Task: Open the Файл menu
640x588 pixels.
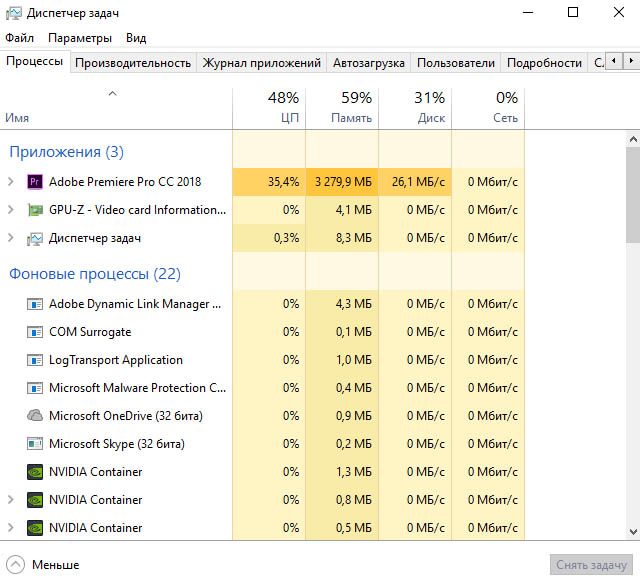Action: pos(19,38)
